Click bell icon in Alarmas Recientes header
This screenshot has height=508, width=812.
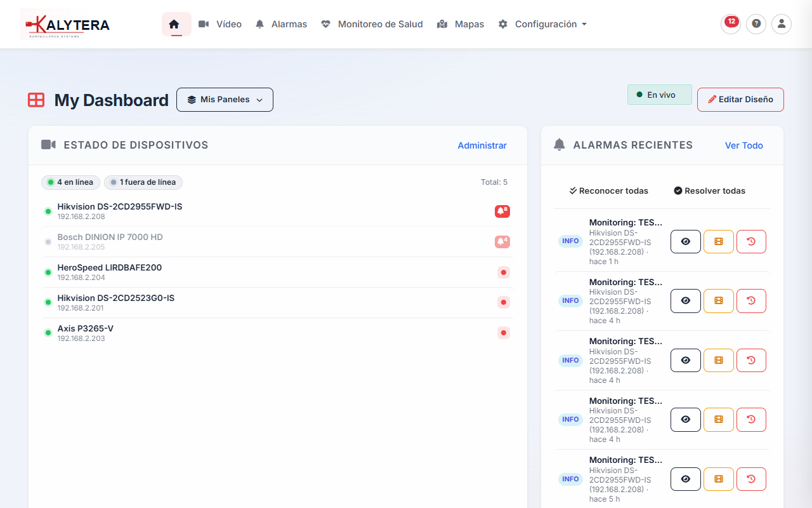pos(559,145)
